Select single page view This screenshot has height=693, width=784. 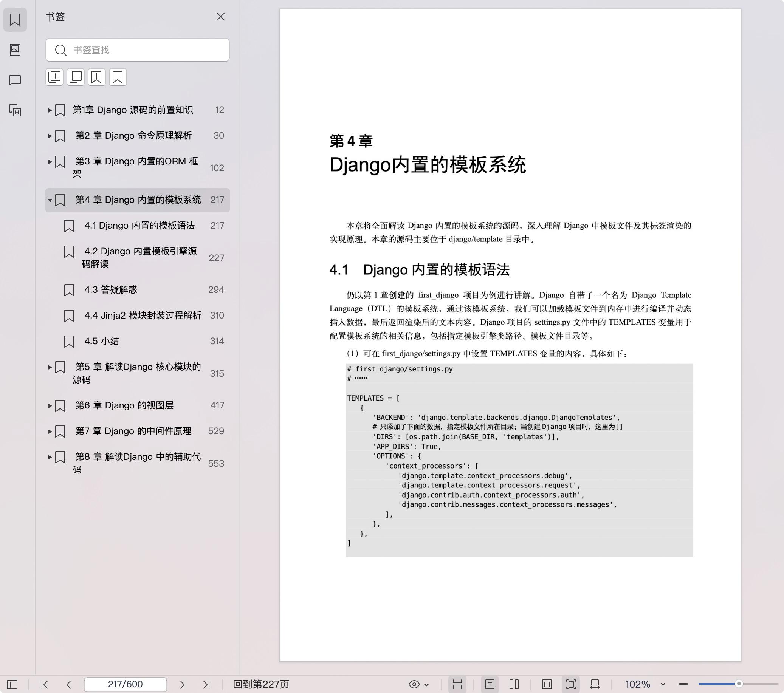tap(490, 685)
